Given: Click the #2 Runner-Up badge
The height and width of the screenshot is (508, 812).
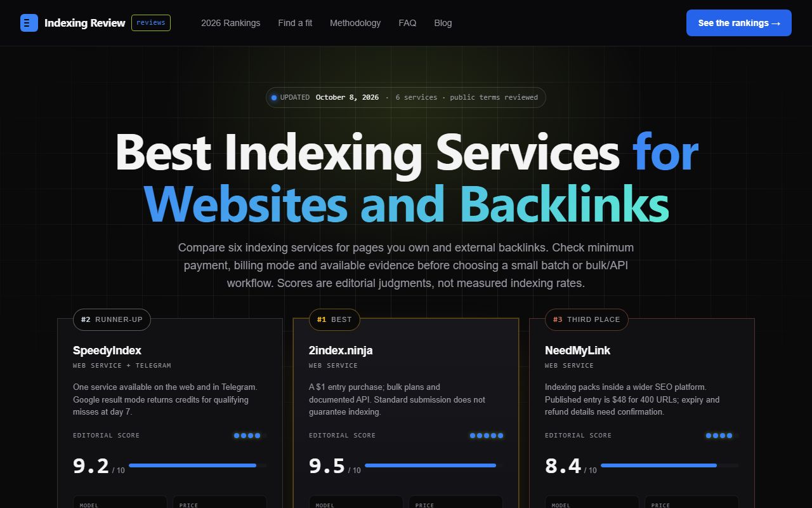Looking at the screenshot, I should [112, 319].
